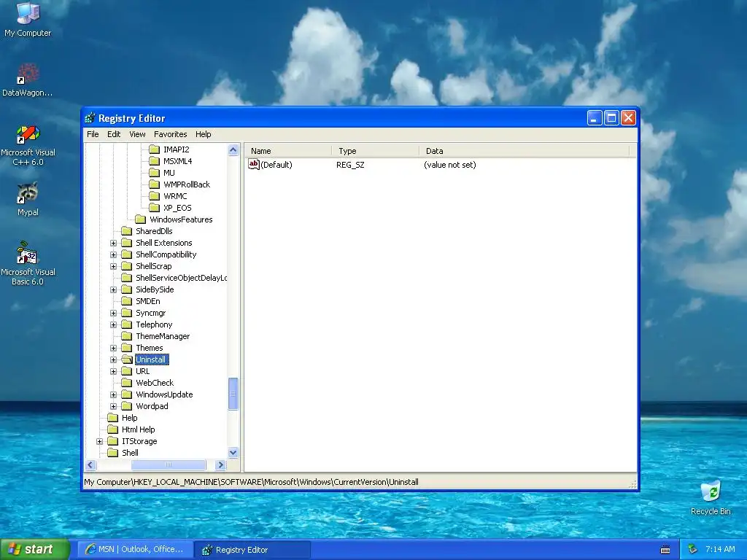Image resolution: width=747 pixels, height=560 pixels.
Task: Click the (value not set) data cell
Action: pos(449,165)
